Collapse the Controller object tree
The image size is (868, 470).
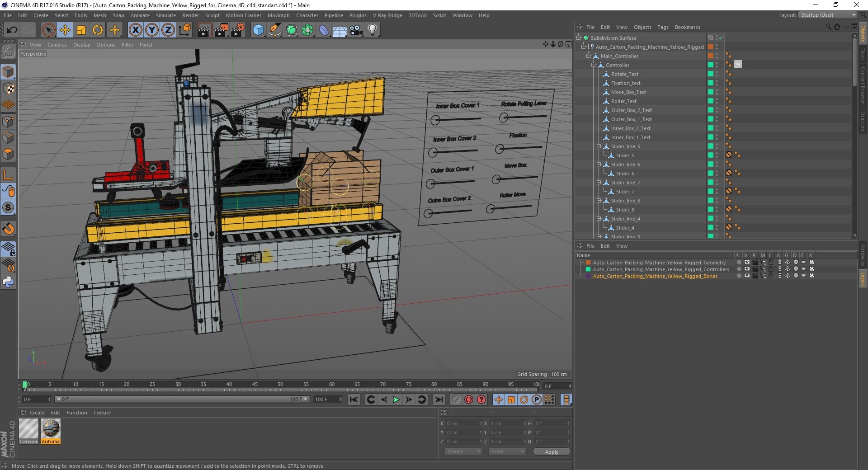[594, 65]
